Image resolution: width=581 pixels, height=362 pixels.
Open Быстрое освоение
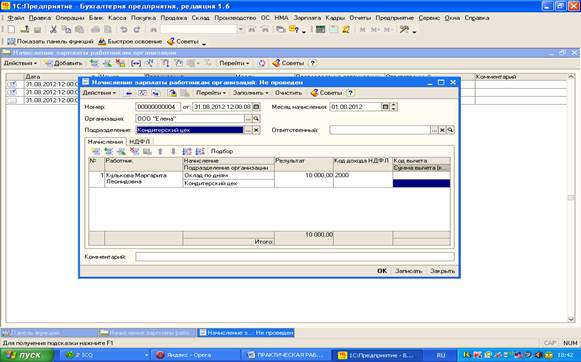130,41
